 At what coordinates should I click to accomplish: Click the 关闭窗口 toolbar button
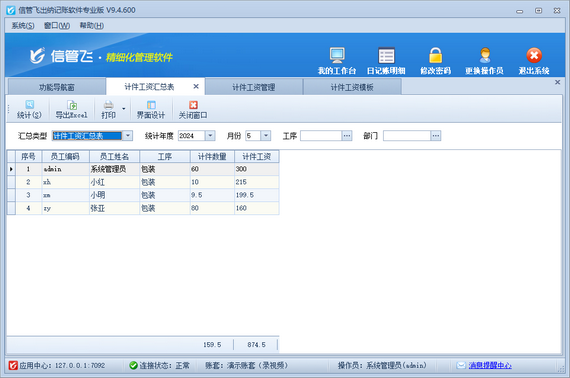tap(193, 109)
